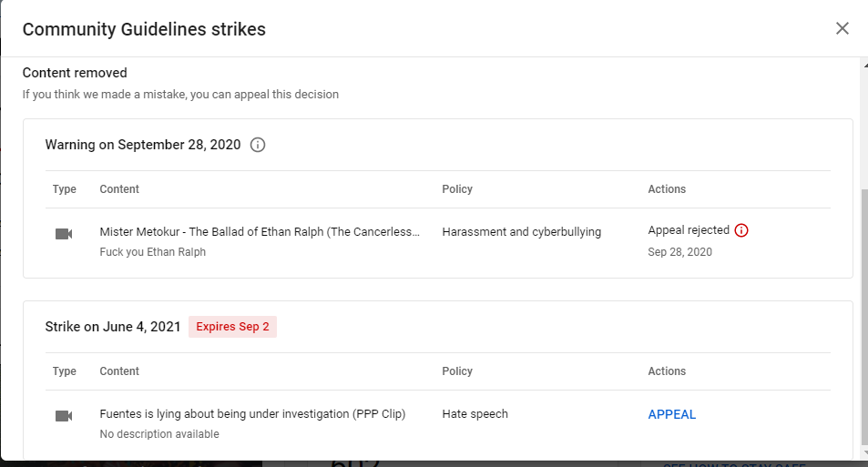Click Appeal rejected status text
Image resolution: width=868 pixels, height=467 pixels.
tap(689, 230)
